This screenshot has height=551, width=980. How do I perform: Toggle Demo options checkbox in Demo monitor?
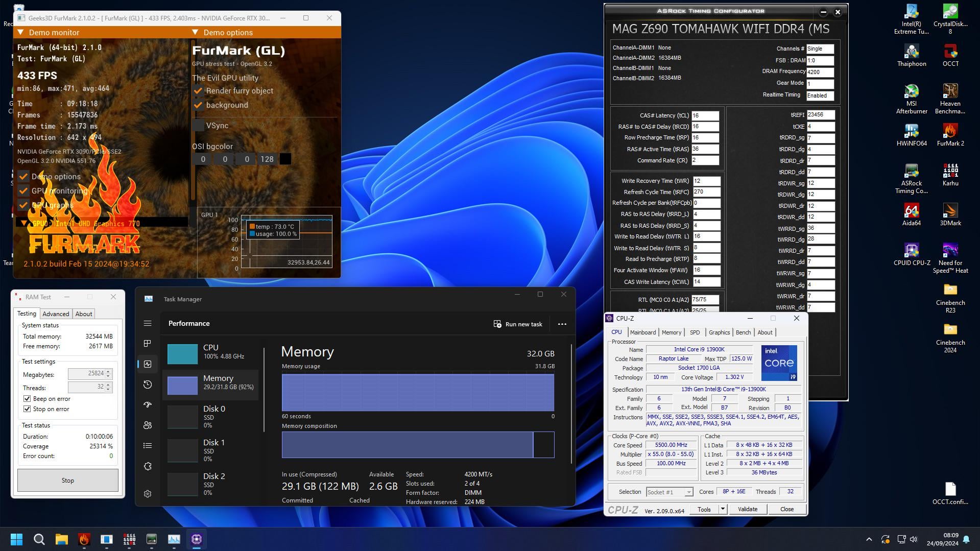pos(23,177)
